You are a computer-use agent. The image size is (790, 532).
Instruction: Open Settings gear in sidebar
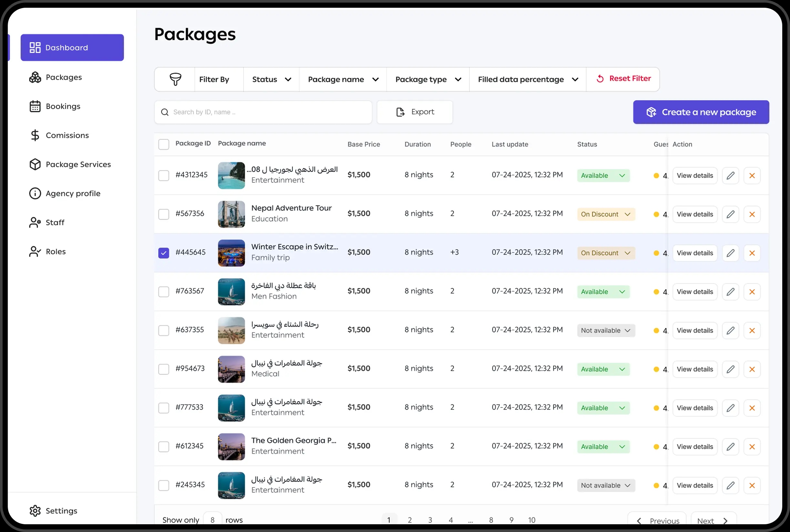point(35,511)
